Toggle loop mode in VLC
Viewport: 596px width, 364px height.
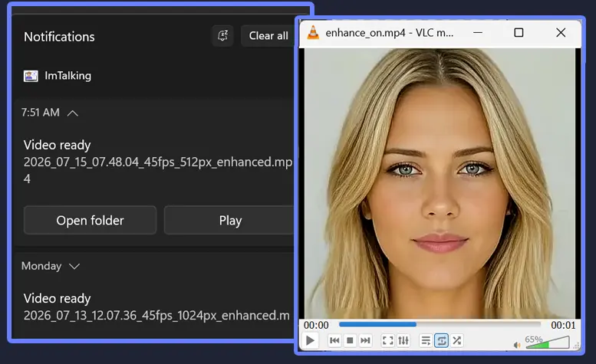[x=441, y=340]
